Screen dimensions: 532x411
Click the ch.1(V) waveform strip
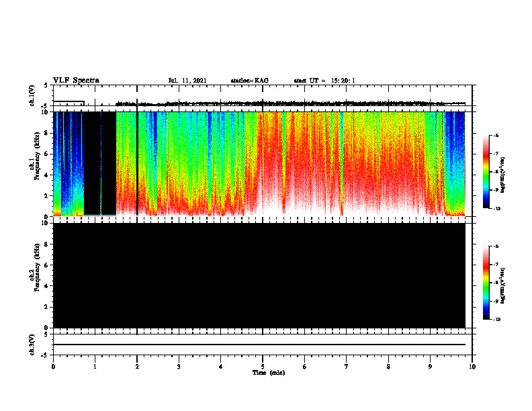[263, 95]
